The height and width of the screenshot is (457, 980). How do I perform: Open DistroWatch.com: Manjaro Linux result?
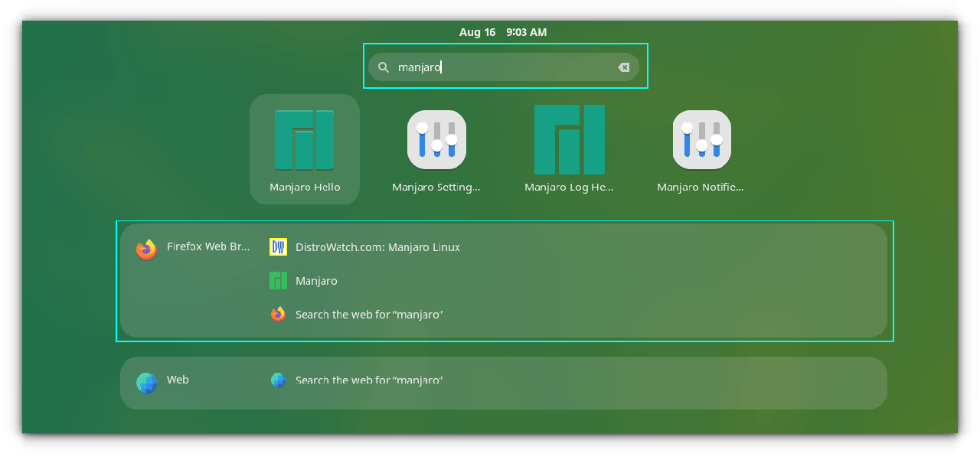(x=377, y=247)
